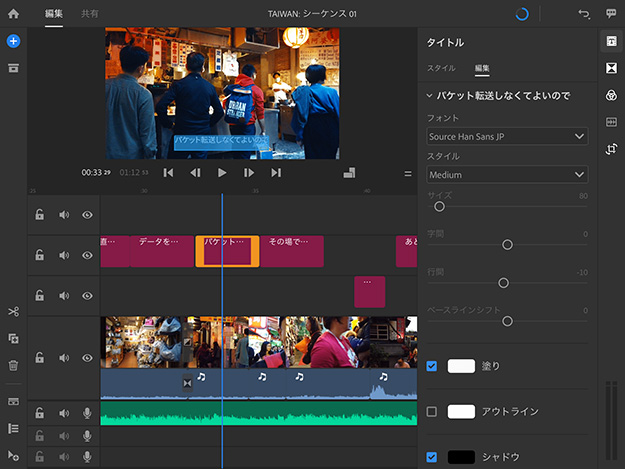Image resolution: width=625 pixels, height=469 pixels.
Task: Delete selected clip with trash icon
Action: 13,366
